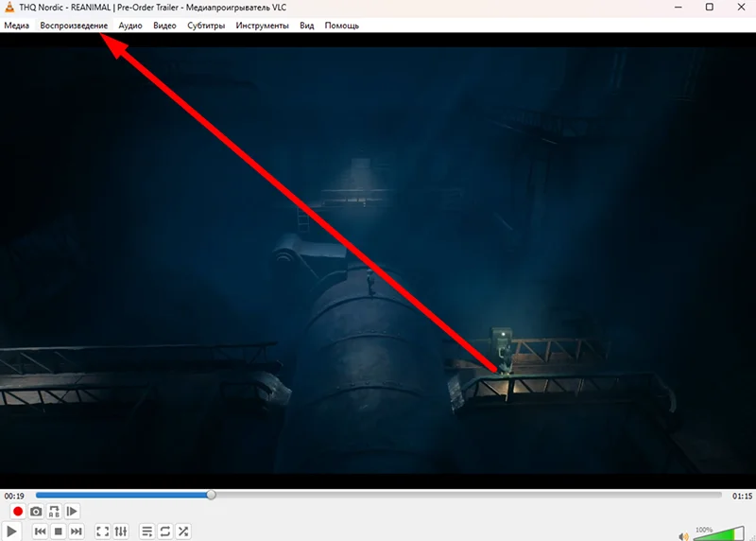The image size is (756, 541).
Task: Show the playlist view
Action: (146, 532)
